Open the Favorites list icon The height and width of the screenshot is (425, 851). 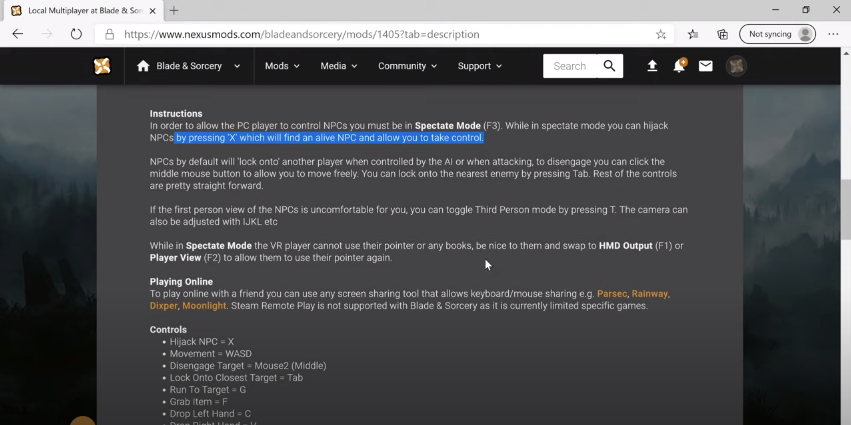pyautogui.click(x=693, y=34)
